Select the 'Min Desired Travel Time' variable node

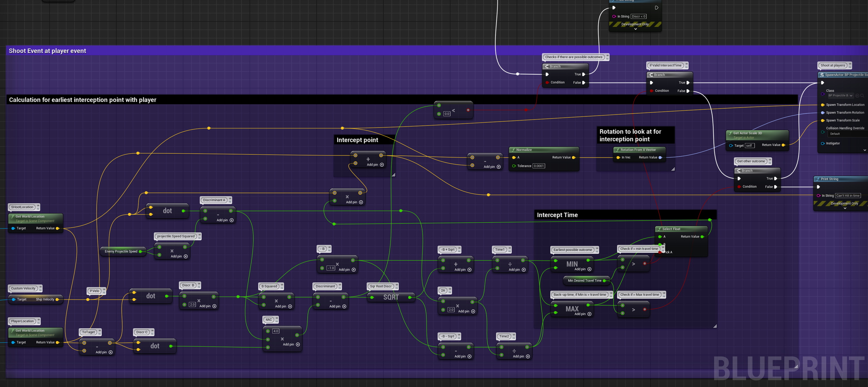[586, 281]
